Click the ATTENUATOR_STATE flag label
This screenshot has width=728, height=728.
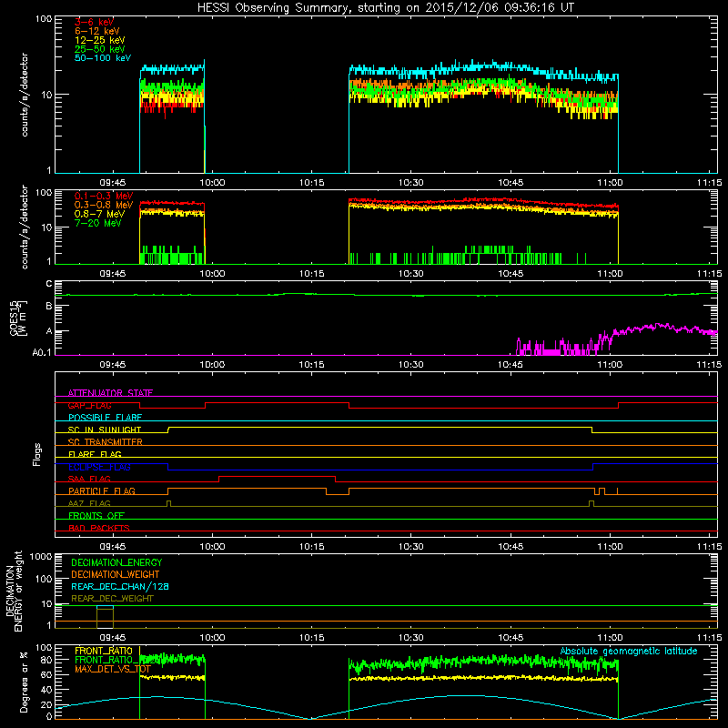[x=110, y=393]
